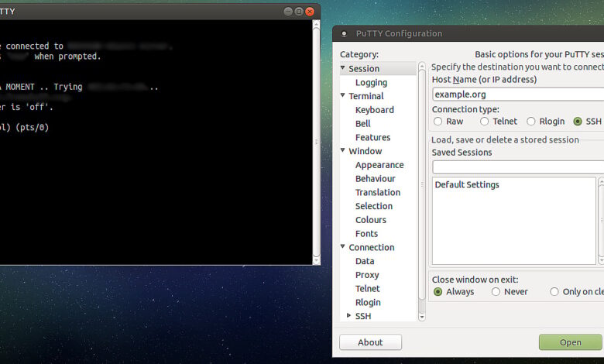Click the Open button

(x=570, y=342)
